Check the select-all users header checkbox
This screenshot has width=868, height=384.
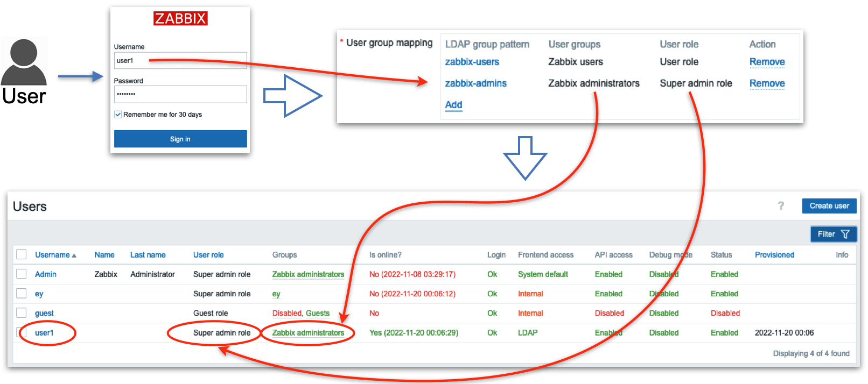(x=22, y=255)
